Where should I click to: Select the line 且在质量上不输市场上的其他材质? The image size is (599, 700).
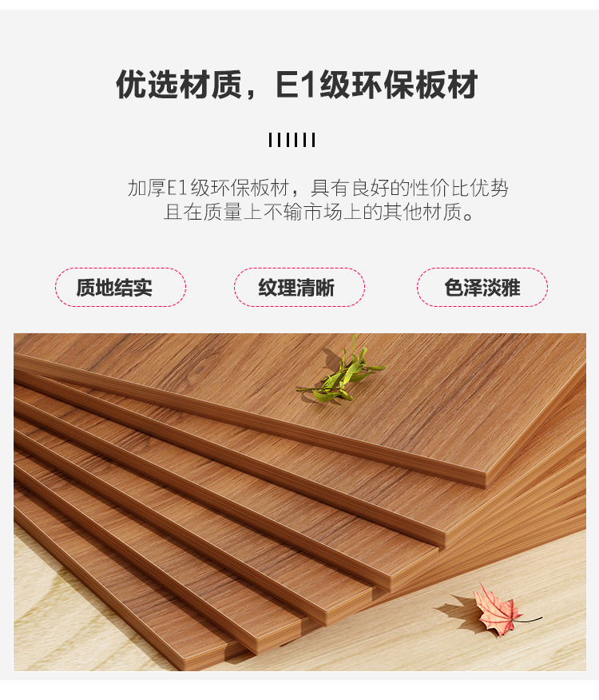319,212
